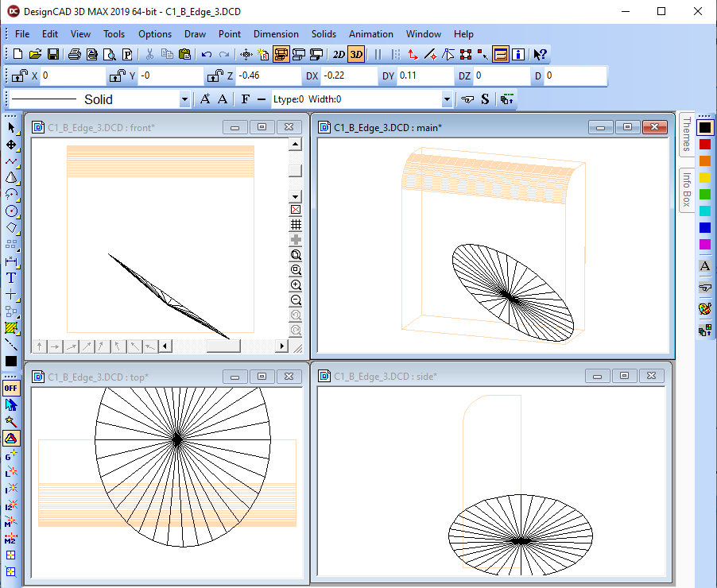Switch to 2D mode
Screen dimensions: 717x588
(339, 55)
